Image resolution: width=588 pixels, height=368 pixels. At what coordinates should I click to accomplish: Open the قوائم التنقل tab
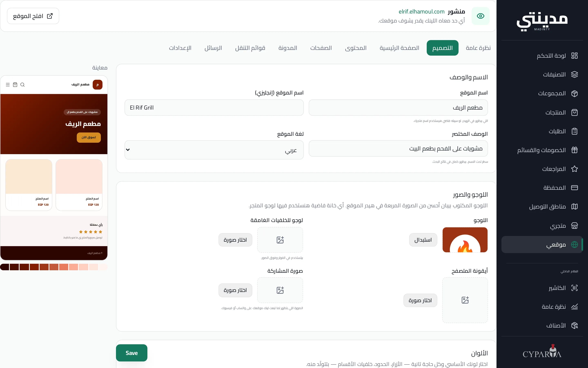pyautogui.click(x=250, y=48)
